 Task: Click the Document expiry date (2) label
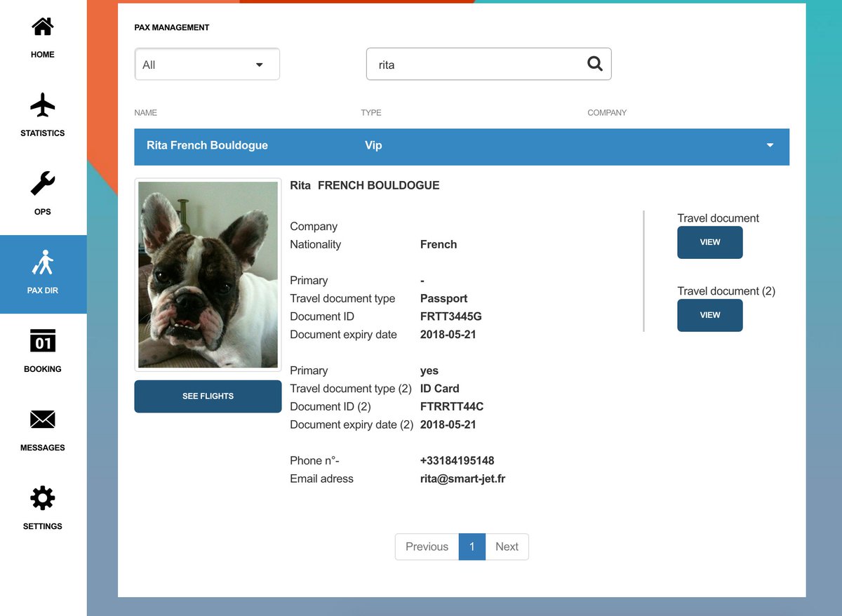pos(352,425)
